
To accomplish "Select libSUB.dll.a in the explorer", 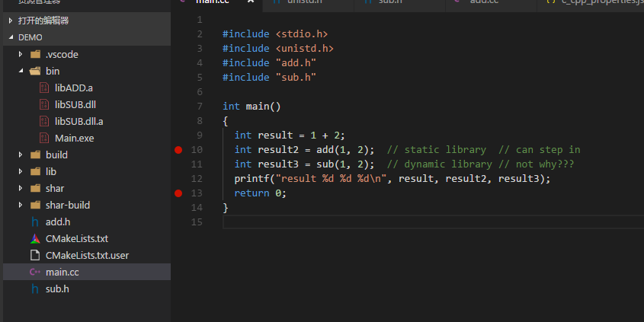I will tap(78, 122).
